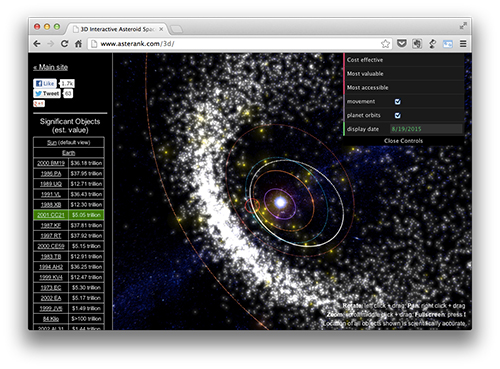Open the Main site link
Viewport: 500px width, 369px height.
point(51,67)
